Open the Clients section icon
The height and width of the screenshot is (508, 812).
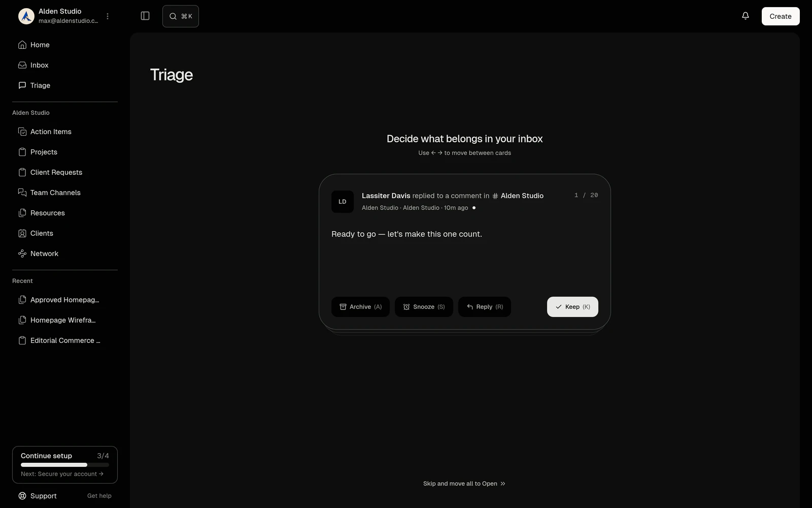22,233
